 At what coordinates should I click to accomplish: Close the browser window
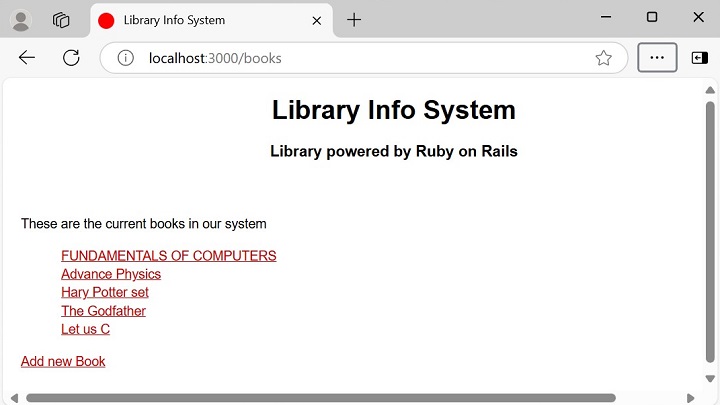[698, 17]
